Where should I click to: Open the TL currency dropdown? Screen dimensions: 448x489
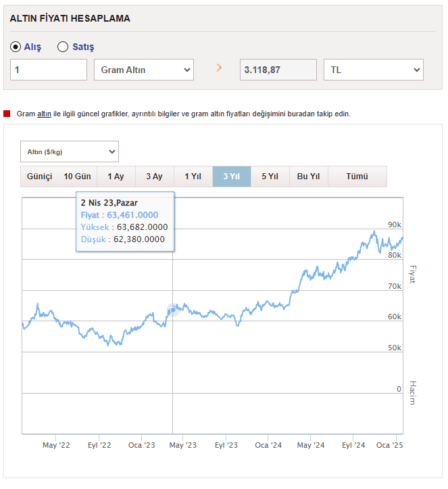point(374,70)
